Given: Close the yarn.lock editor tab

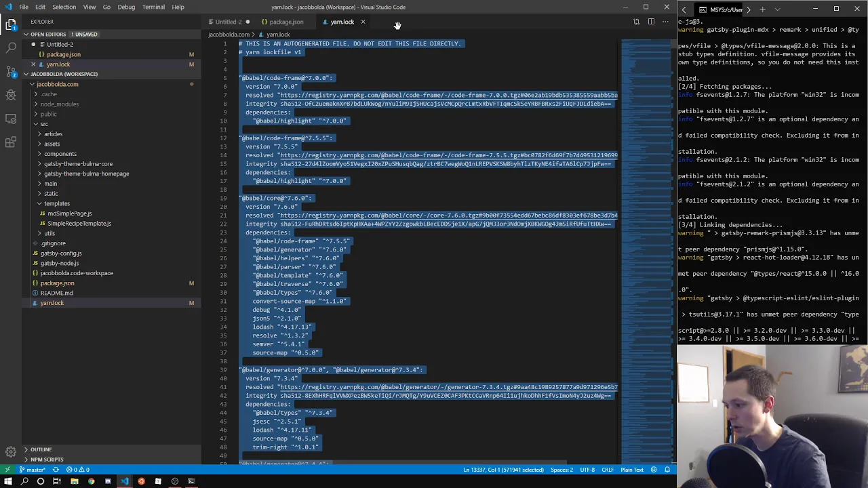Looking at the screenshot, I should click(363, 22).
